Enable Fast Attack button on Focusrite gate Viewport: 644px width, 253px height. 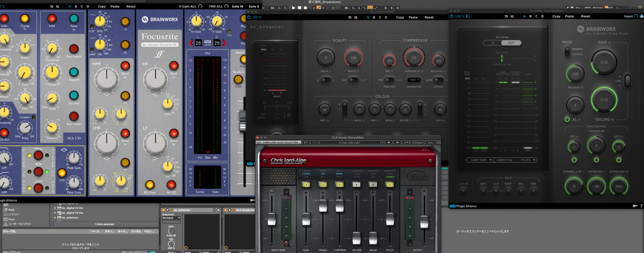tap(74, 49)
